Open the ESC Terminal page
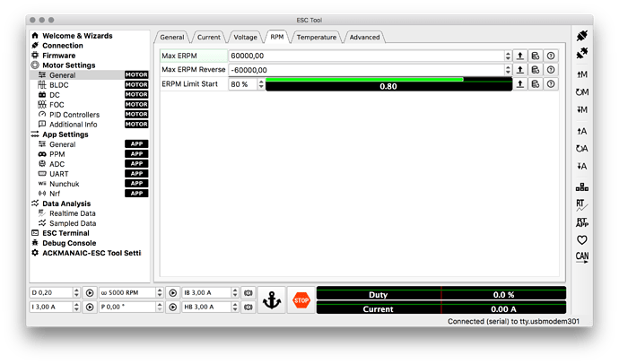 (65, 233)
